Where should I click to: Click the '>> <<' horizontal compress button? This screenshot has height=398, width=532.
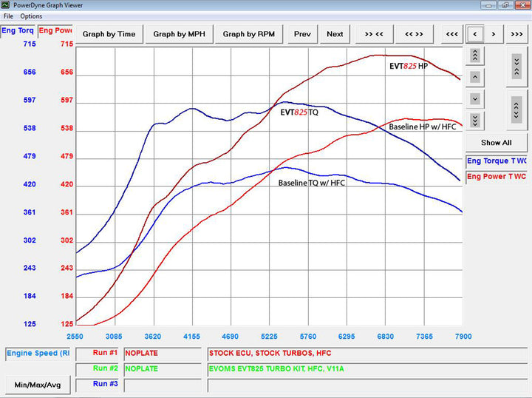click(374, 34)
